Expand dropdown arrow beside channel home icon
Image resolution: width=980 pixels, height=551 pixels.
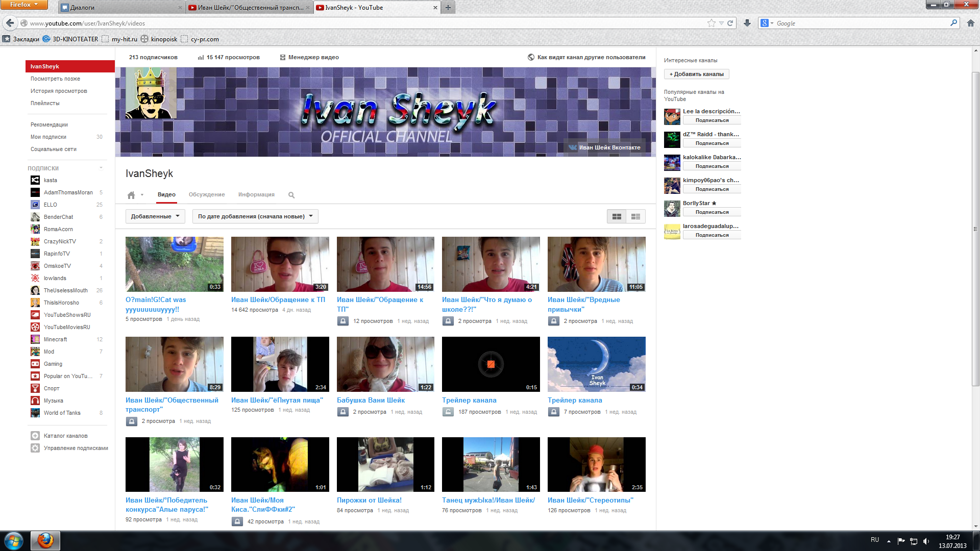(x=142, y=195)
